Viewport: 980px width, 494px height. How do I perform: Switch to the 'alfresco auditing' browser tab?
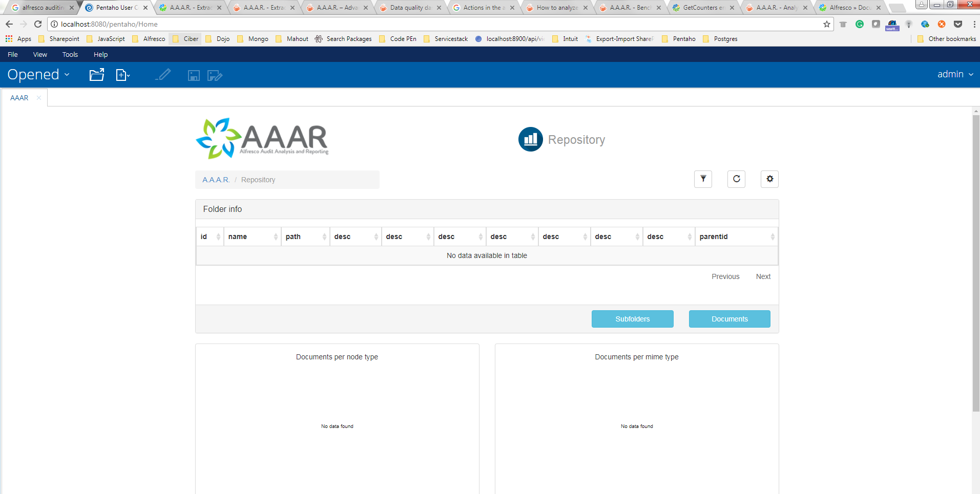click(43, 8)
